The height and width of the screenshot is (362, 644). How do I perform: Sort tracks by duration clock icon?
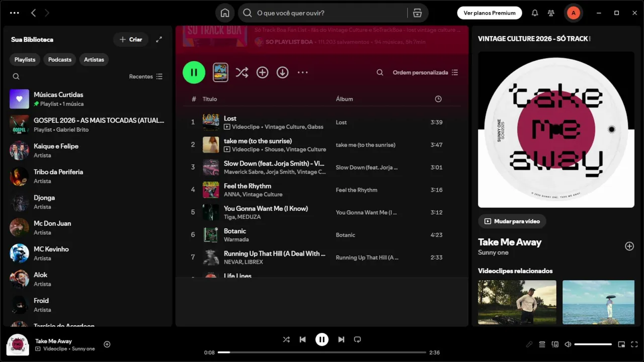438,99
